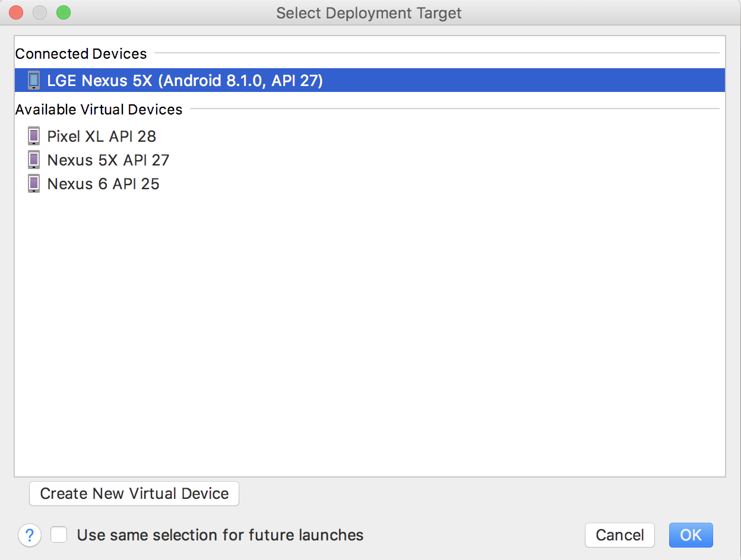Click the 'Use same selection for future launches' label

220,534
